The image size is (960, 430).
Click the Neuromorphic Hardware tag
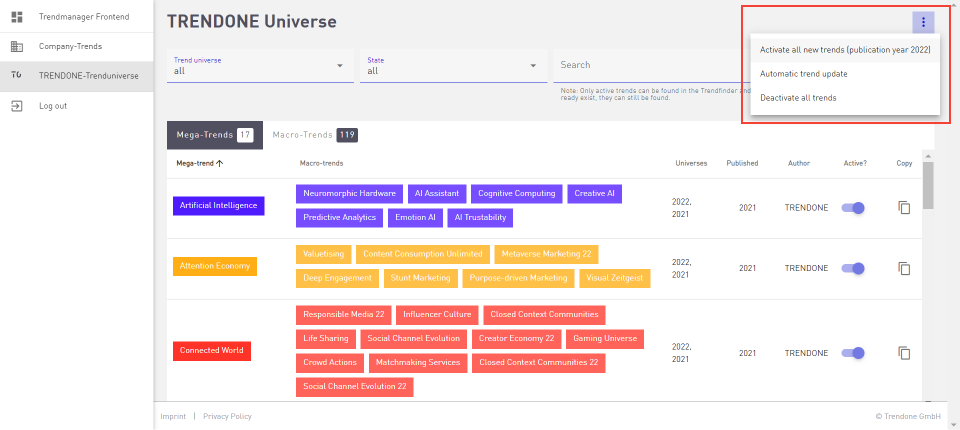pos(349,194)
